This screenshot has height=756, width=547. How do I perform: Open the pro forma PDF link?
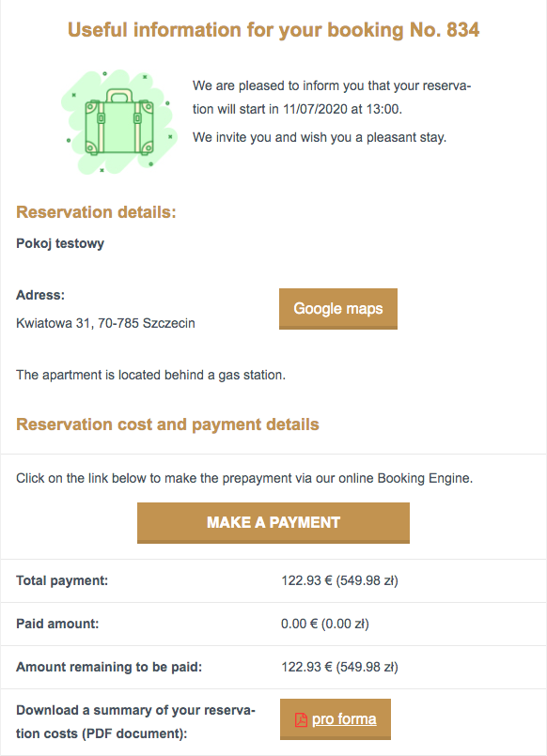[x=343, y=719]
